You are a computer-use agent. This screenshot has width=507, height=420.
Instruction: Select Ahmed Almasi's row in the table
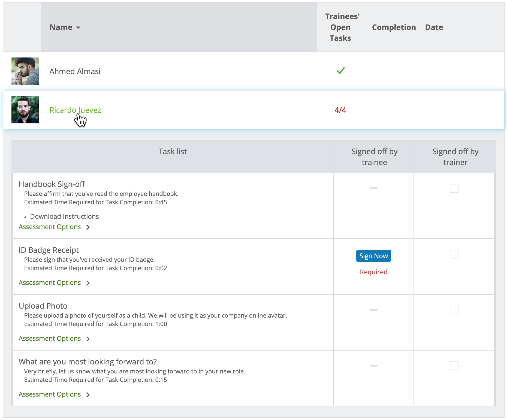191,71
